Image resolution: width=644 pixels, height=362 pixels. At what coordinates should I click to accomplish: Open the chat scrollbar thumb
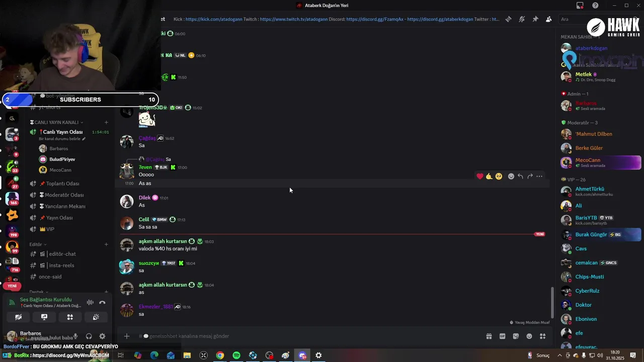coord(552,302)
